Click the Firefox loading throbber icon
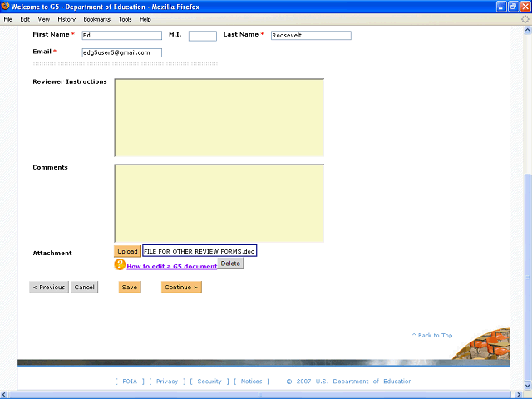 [x=525, y=19]
